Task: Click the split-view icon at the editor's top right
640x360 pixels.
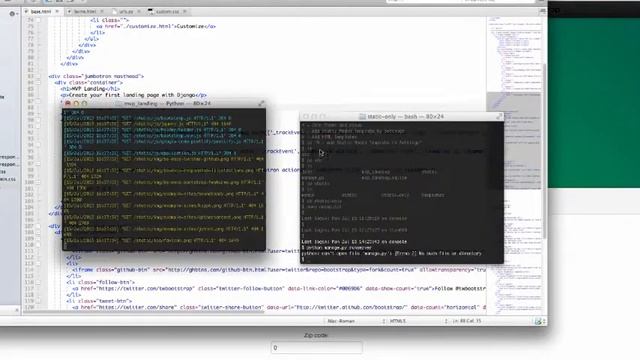Action: (542, 11)
